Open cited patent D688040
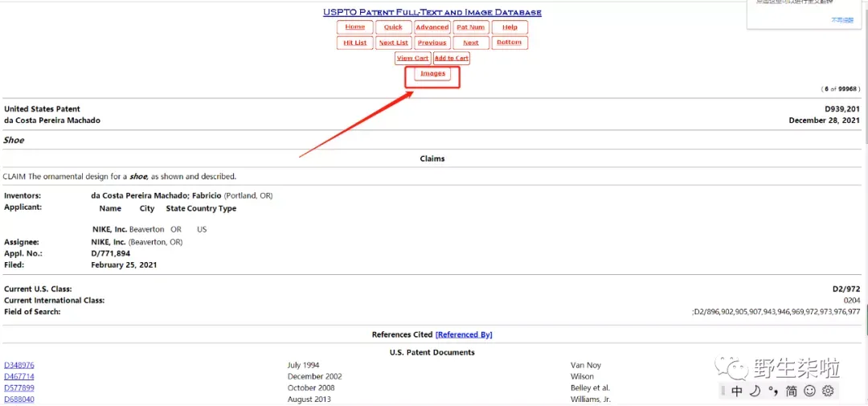868x406 pixels. point(19,400)
